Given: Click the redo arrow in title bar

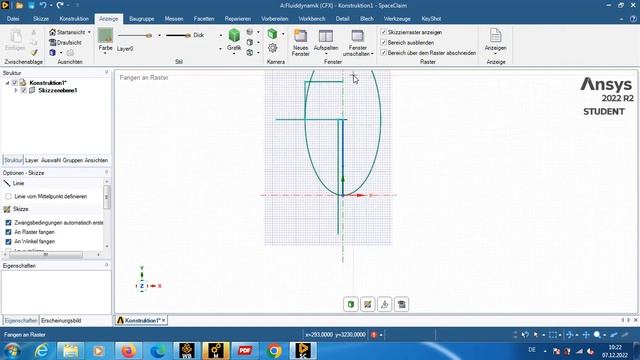Looking at the screenshot, I should [60, 5].
